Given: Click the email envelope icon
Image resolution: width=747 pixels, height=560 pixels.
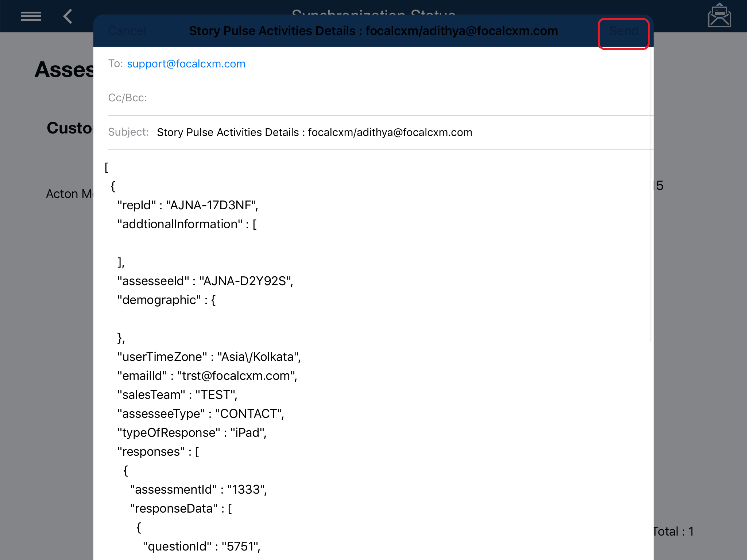Looking at the screenshot, I should 719,16.
